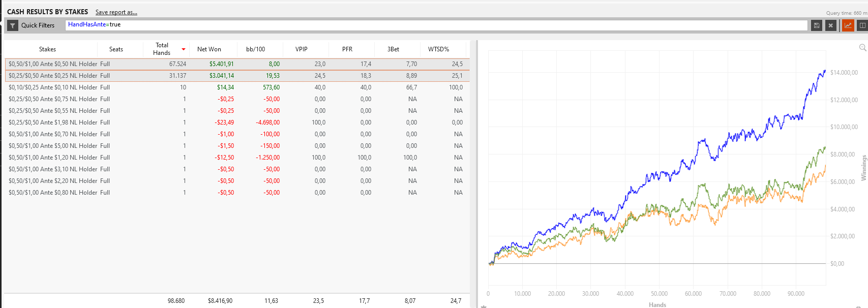This screenshot has width=868, height=308.
Task: Select the $0,50/$1,00 Ante $1,20 NL Holdem row
Action: 237,158
